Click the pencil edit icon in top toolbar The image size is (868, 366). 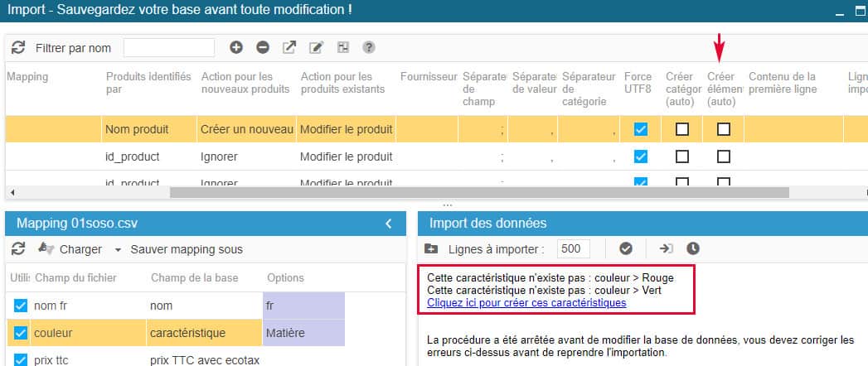click(316, 48)
